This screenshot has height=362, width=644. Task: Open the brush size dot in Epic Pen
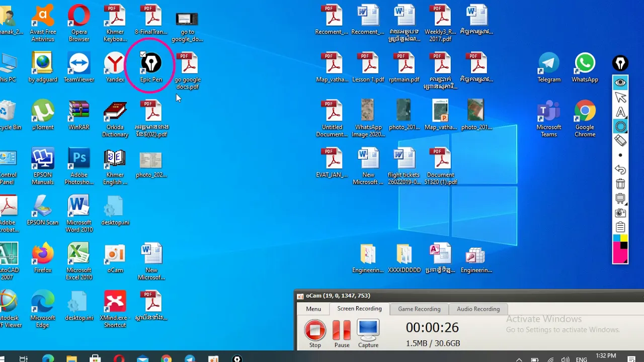coord(620,155)
